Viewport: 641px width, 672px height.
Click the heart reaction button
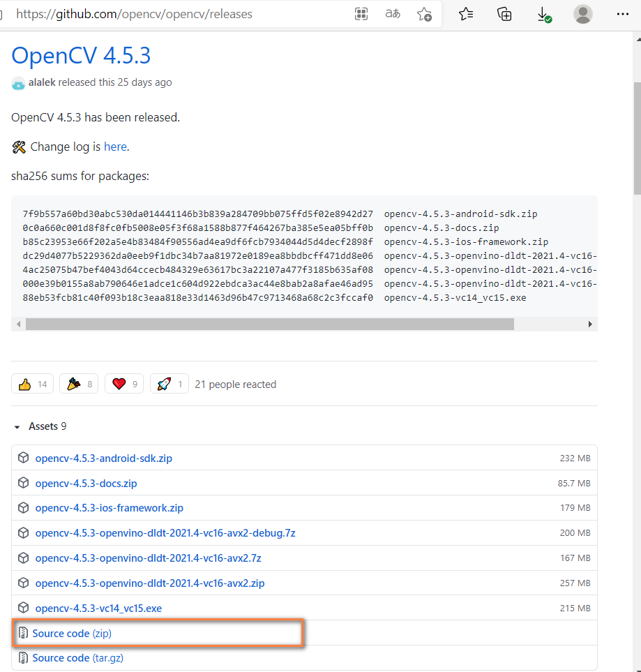pos(124,384)
